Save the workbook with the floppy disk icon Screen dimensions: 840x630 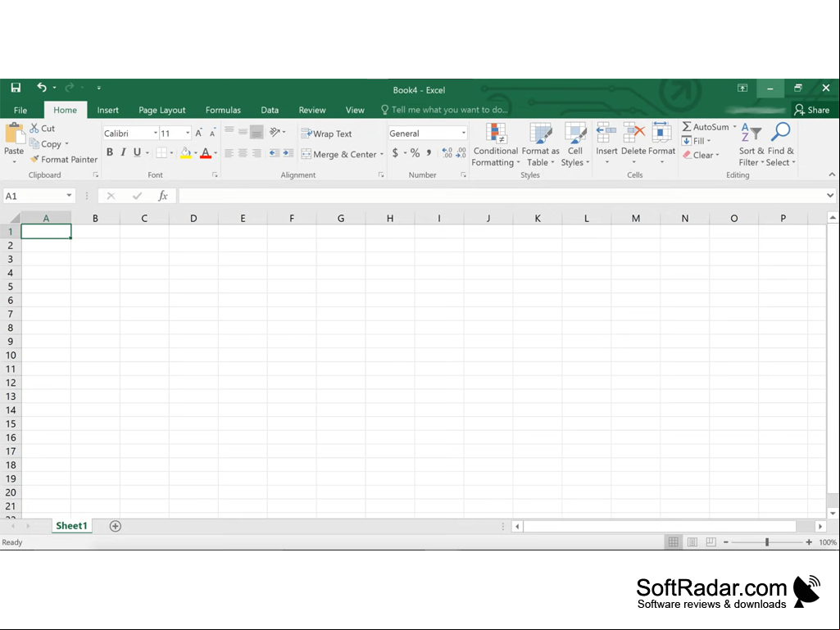16,88
